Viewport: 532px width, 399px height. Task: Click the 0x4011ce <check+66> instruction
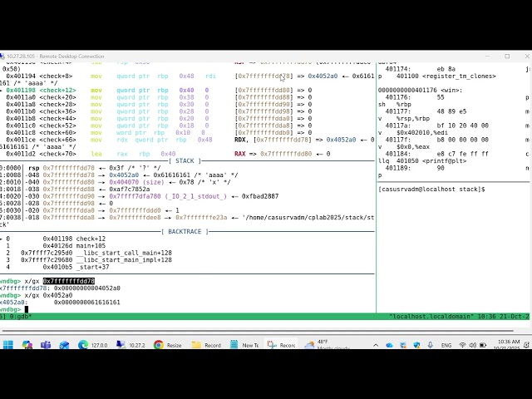coord(41,140)
